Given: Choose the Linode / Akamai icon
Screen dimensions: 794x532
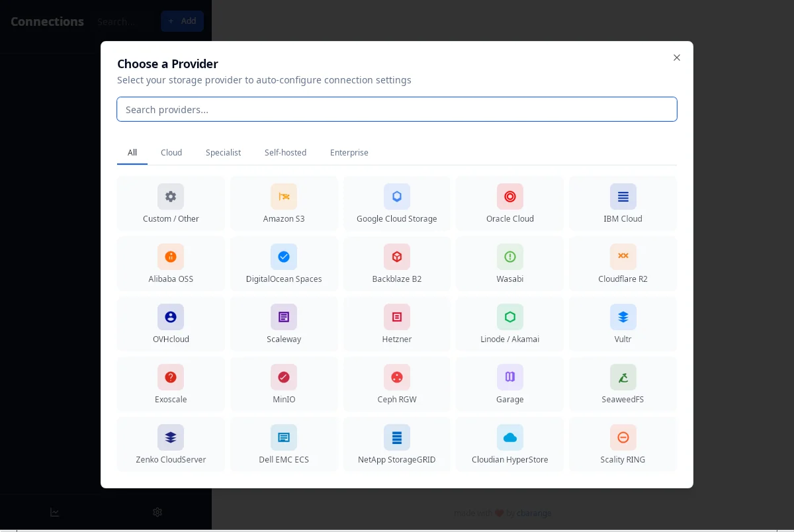Looking at the screenshot, I should coord(510,317).
